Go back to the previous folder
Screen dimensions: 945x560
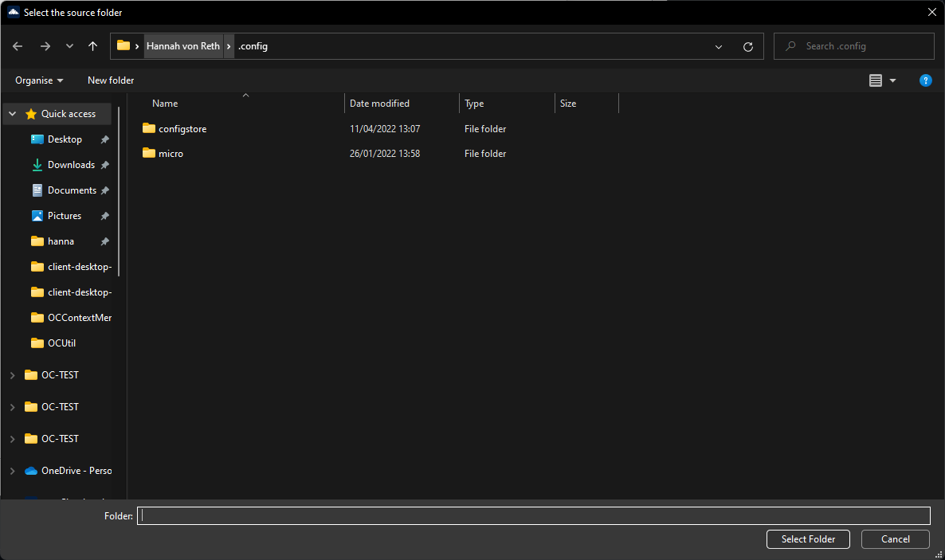click(18, 46)
